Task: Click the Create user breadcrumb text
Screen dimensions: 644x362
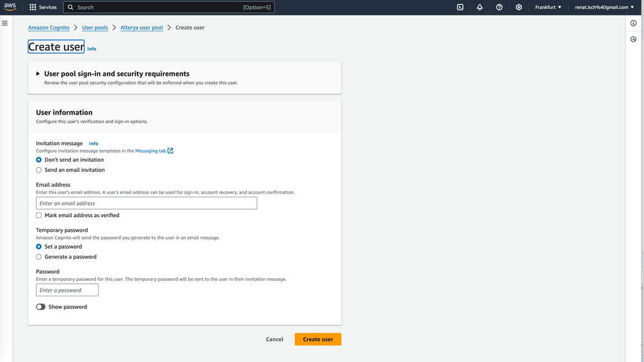Action: [190, 28]
